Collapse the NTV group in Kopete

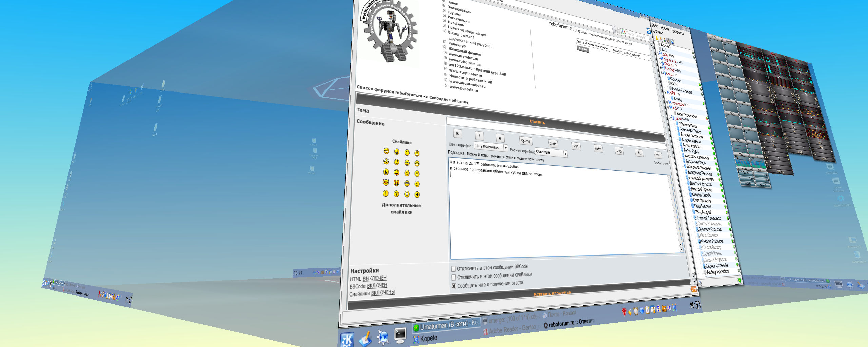pos(666,92)
